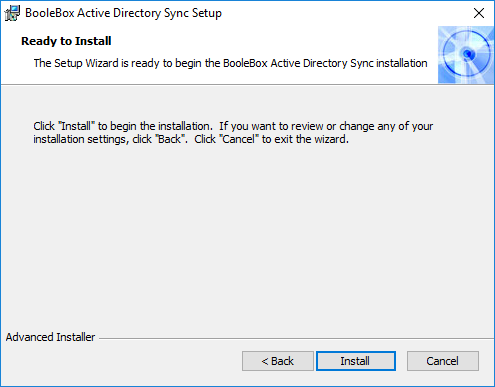Image resolution: width=495 pixels, height=387 pixels.
Task: Start installation with the Install button
Action: (x=356, y=361)
